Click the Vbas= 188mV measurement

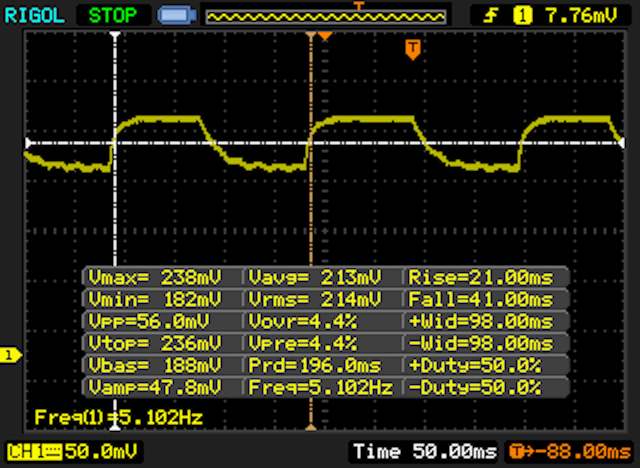click(155, 365)
